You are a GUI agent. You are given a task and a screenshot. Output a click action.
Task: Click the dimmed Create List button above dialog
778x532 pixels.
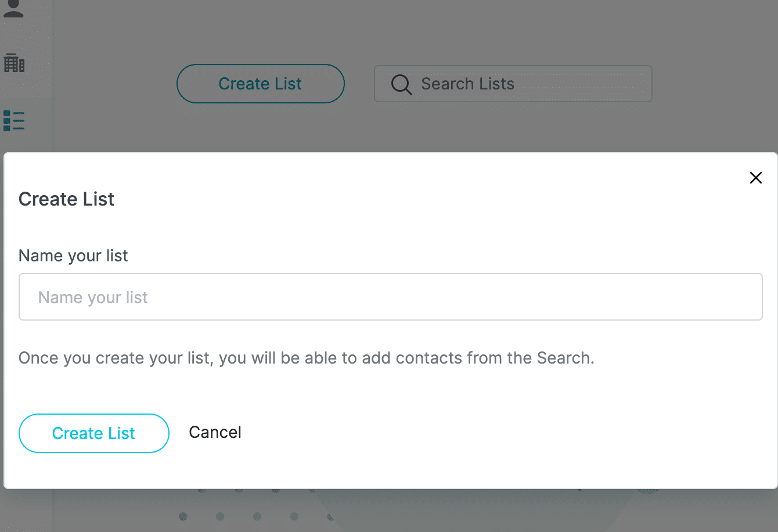(261, 84)
